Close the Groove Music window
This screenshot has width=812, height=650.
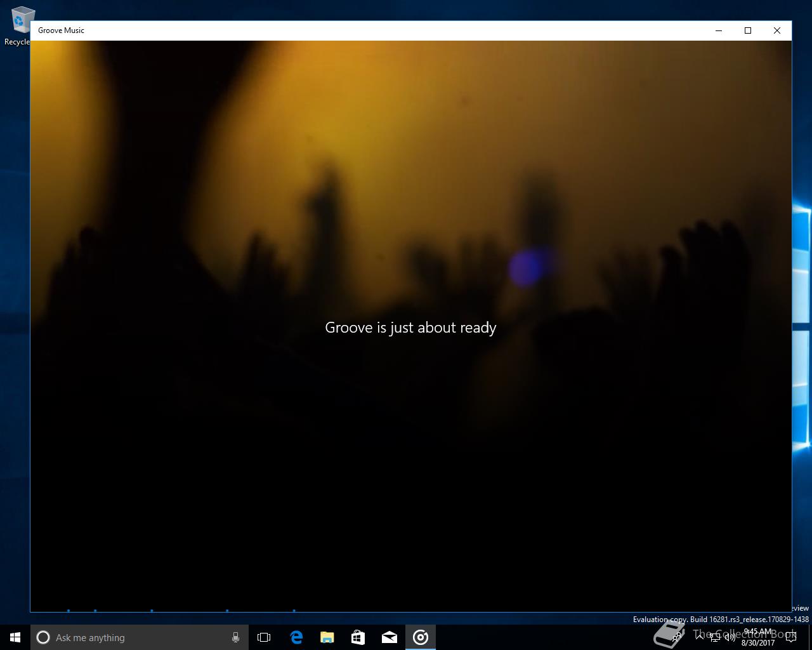pos(777,30)
